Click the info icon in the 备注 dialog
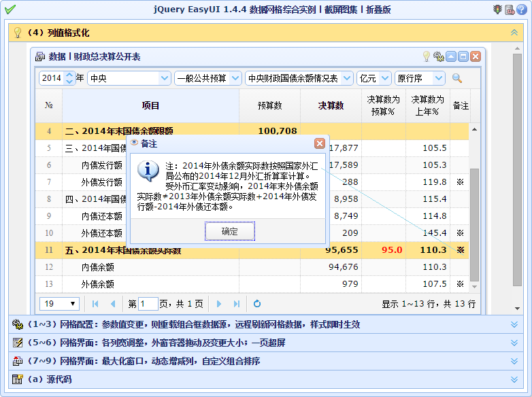 (148, 171)
